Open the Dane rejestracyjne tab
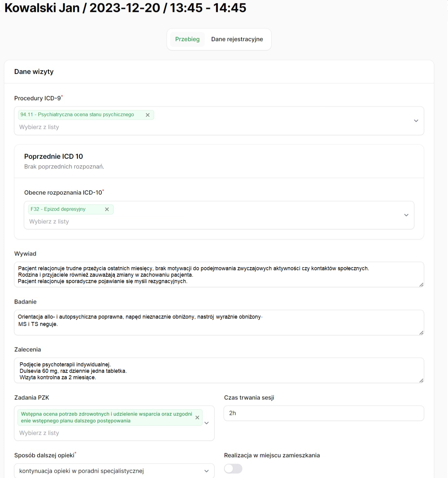The width and height of the screenshot is (448, 478). (x=237, y=39)
